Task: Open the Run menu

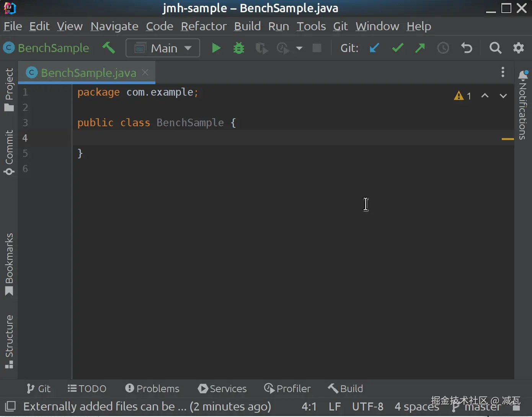Action: pos(279,26)
